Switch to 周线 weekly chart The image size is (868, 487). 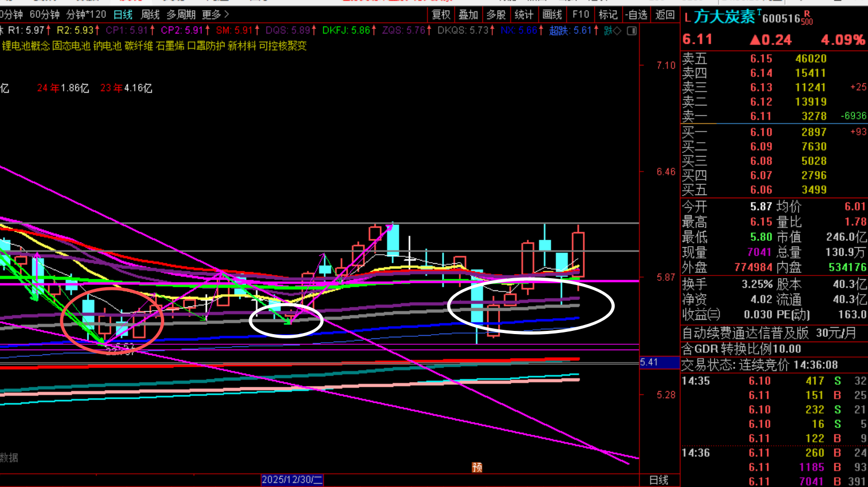click(x=150, y=14)
